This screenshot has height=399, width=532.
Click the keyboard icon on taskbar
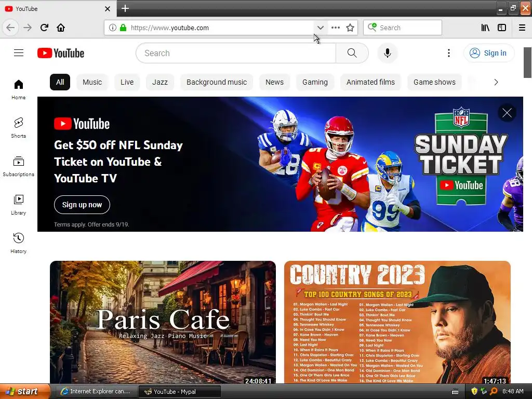click(455, 392)
